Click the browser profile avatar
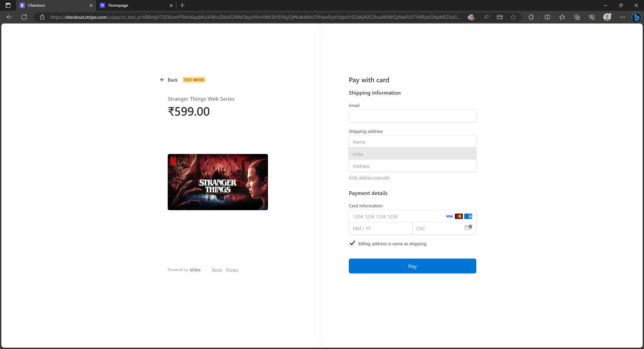644x349 pixels. point(607,17)
